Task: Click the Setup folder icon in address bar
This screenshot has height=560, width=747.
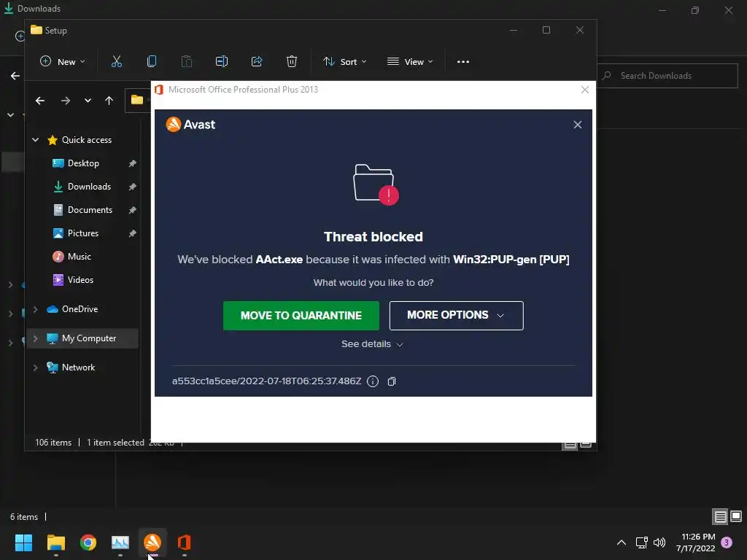Action: click(137, 99)
